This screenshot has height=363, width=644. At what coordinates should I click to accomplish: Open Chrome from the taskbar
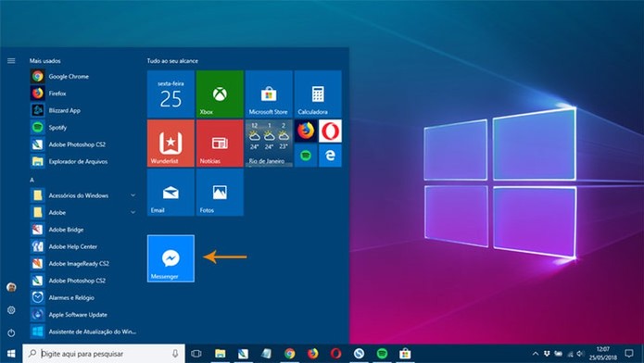pos(289,354)
